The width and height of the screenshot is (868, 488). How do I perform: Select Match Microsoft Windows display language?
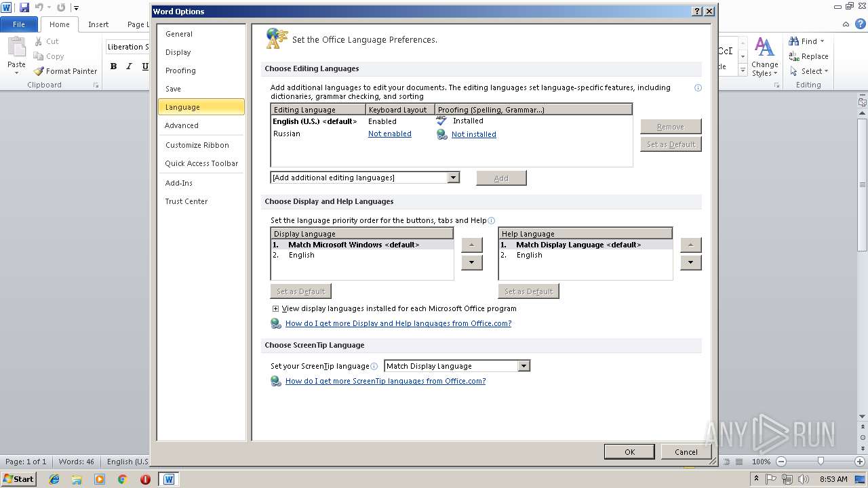(x=362, y=245)
